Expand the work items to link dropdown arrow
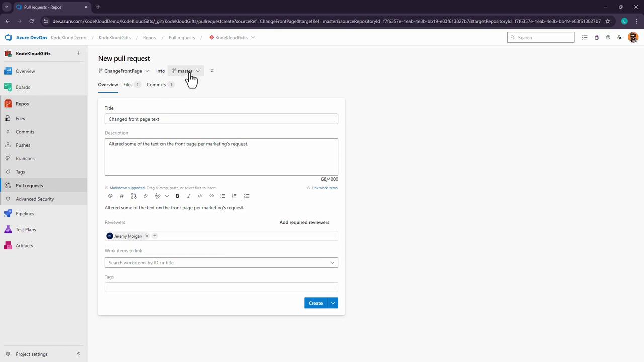The width and height of the screenshot is (644, 362). (x=332, y=262)
